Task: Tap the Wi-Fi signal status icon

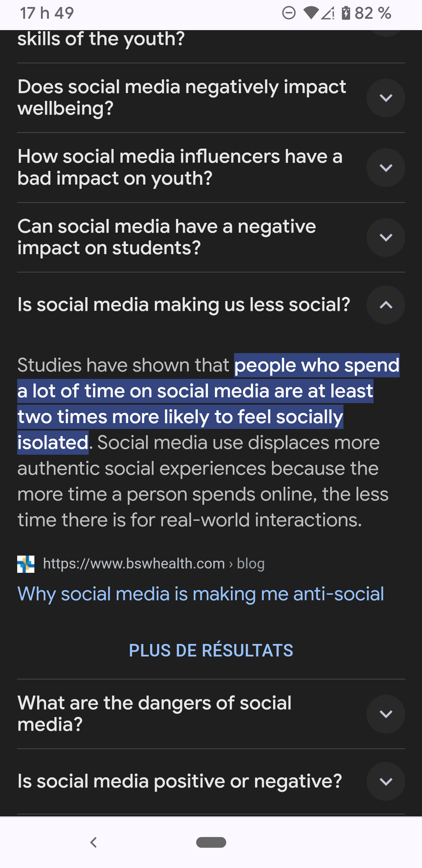Action: 311,13
